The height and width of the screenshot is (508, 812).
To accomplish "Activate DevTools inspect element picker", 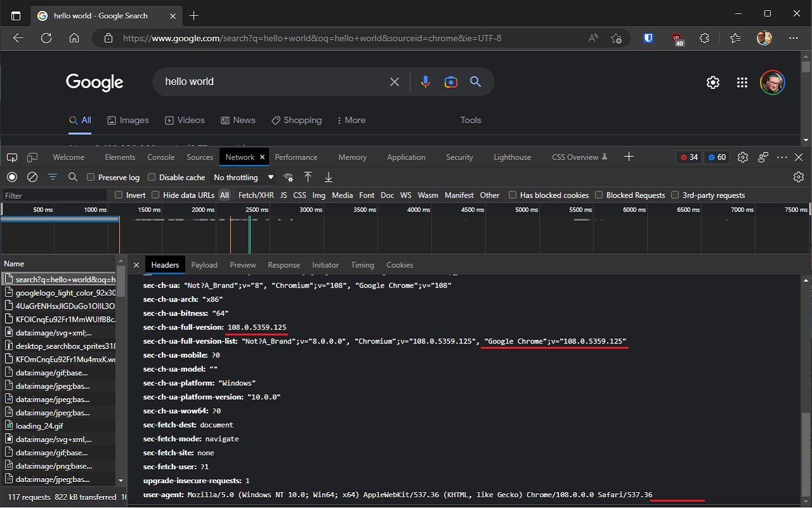I will (x=13, y=157).
